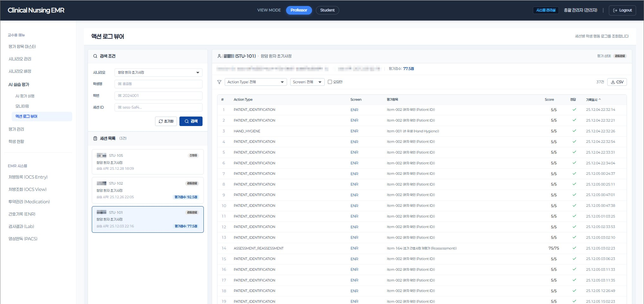The width and height of the screenshot is (644, 304).
Task: Click HAND_HYGIENE action type cell
Action: click(x=247, y=131)
